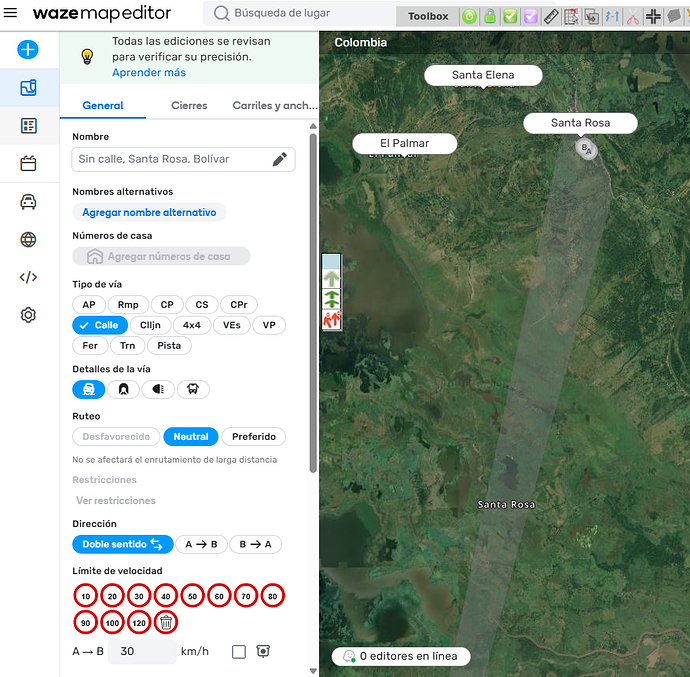Click the Toolbox ruler measurement icon
The height and width of the screenshot is (677, 690).
pyautogui.click(x=551, y=16)
